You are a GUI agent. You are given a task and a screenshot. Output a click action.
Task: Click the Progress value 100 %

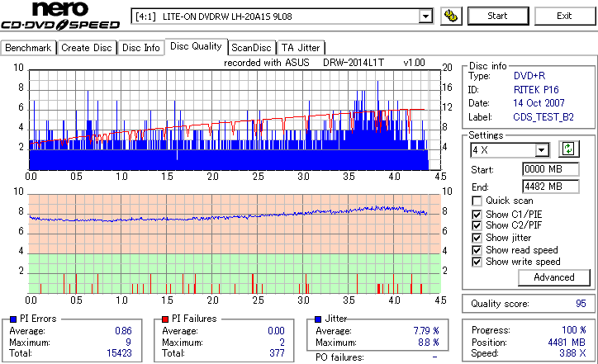coord(574,330)
